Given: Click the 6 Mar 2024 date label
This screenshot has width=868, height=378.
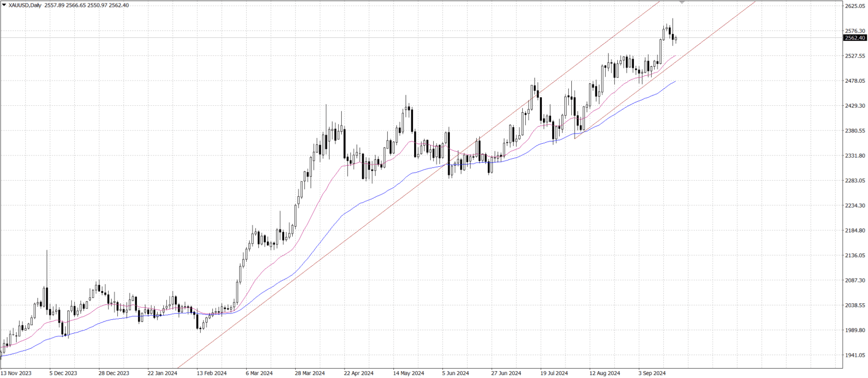Looking at the screenshot, I should (x=261, y=373).
